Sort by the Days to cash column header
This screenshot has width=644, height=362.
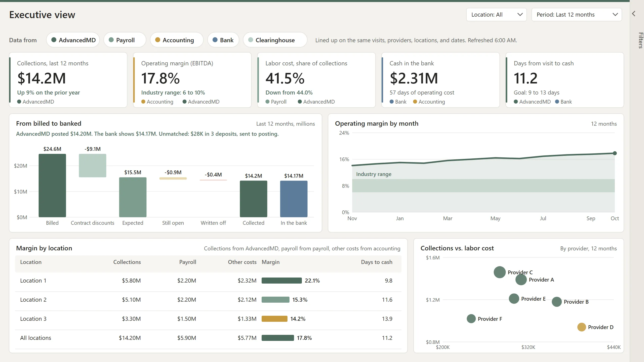(377, 262)
